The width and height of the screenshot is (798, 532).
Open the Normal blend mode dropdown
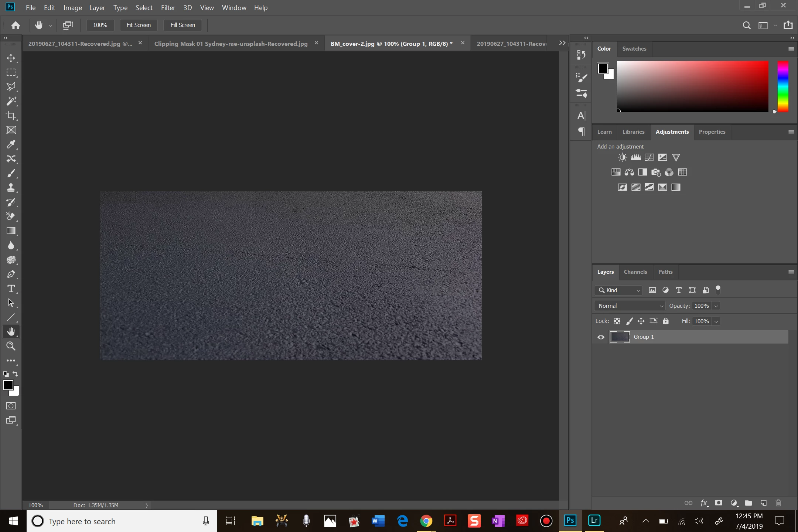pos(630,306)
